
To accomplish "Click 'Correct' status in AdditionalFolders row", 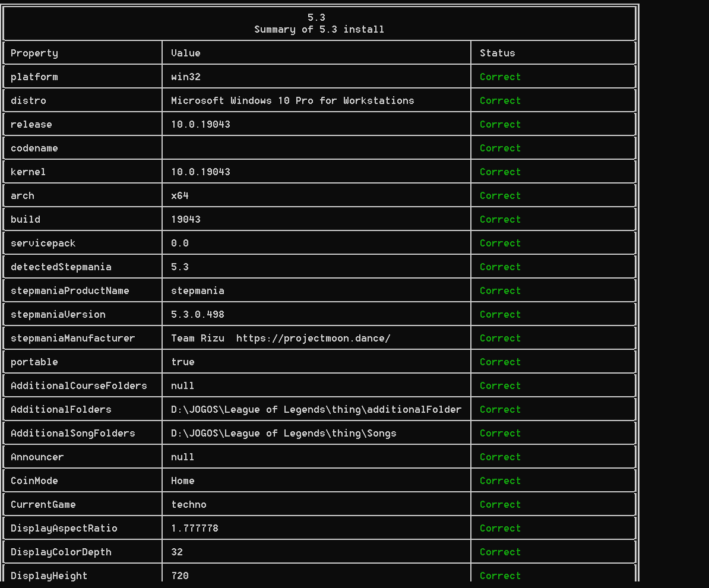I will click(x=500, y=409).
